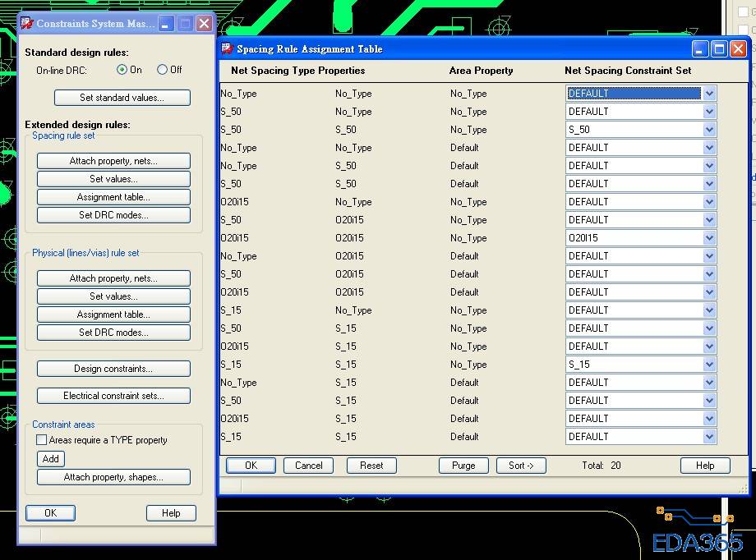Click the Design constraints button
756x560 pixels.
[113, 369]
